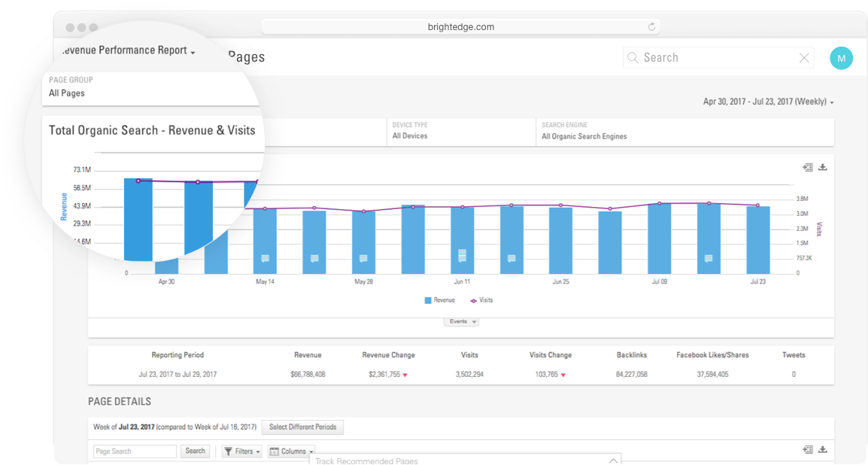Open the event note on the May 14 bar
The height and width of the screenshot is (465, 868).
click(x=265, y=258)
